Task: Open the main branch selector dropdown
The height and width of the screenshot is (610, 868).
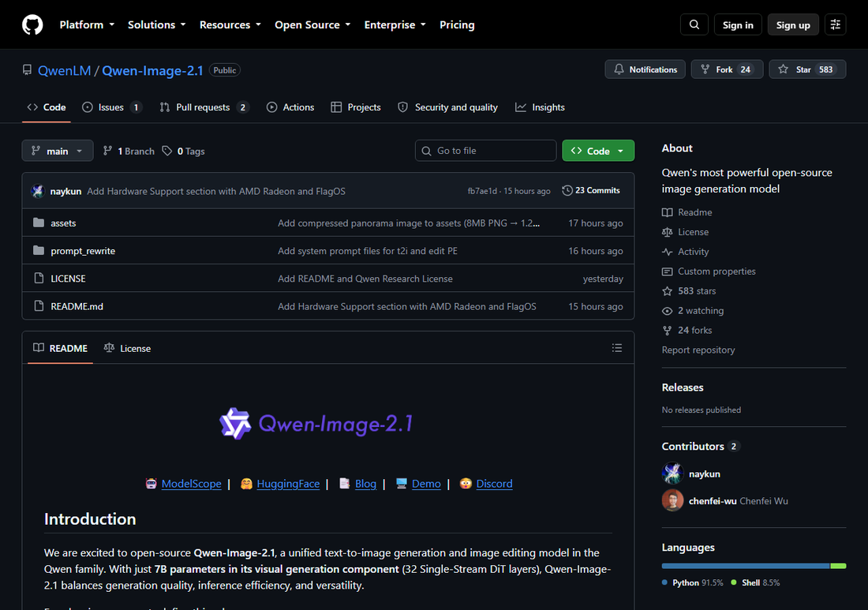Action: click(x=58, y=151)
